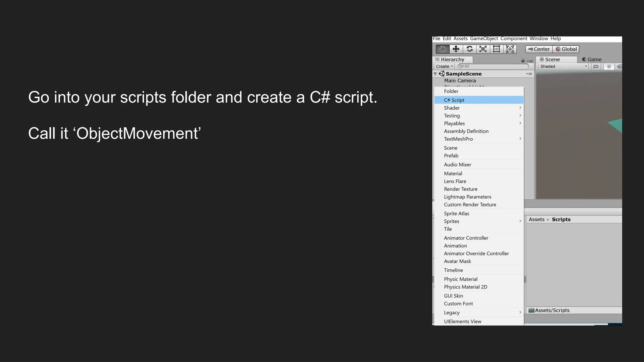The height and width of the screenshot is (362, 644).
Task: Expand the Shader submenu
Action: pyautogui.click(x=479, y=108)
